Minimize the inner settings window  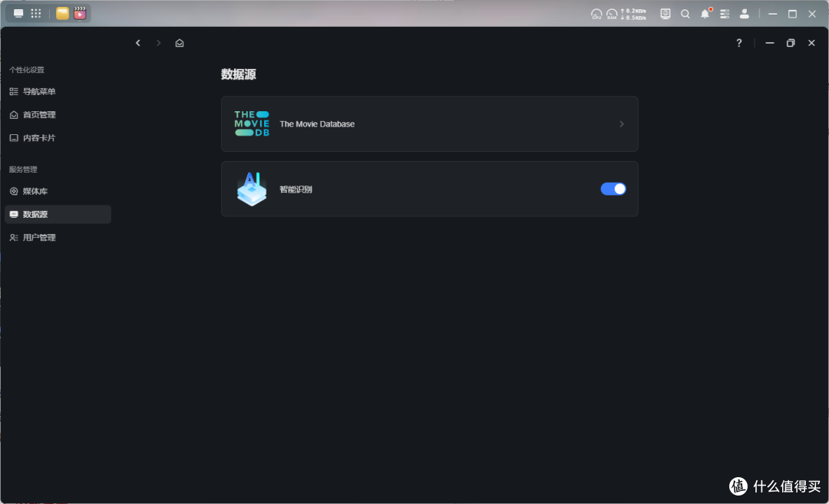pos(770,43)
